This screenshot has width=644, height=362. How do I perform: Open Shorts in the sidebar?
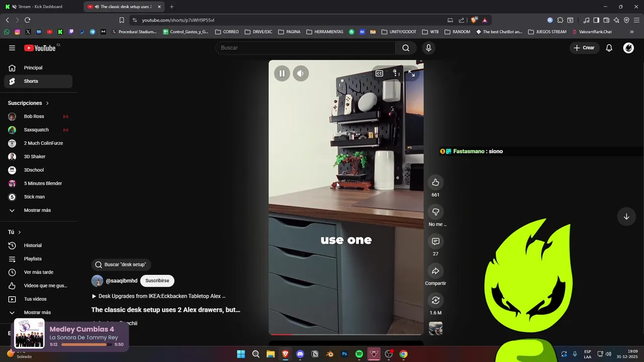click(38, 81)
